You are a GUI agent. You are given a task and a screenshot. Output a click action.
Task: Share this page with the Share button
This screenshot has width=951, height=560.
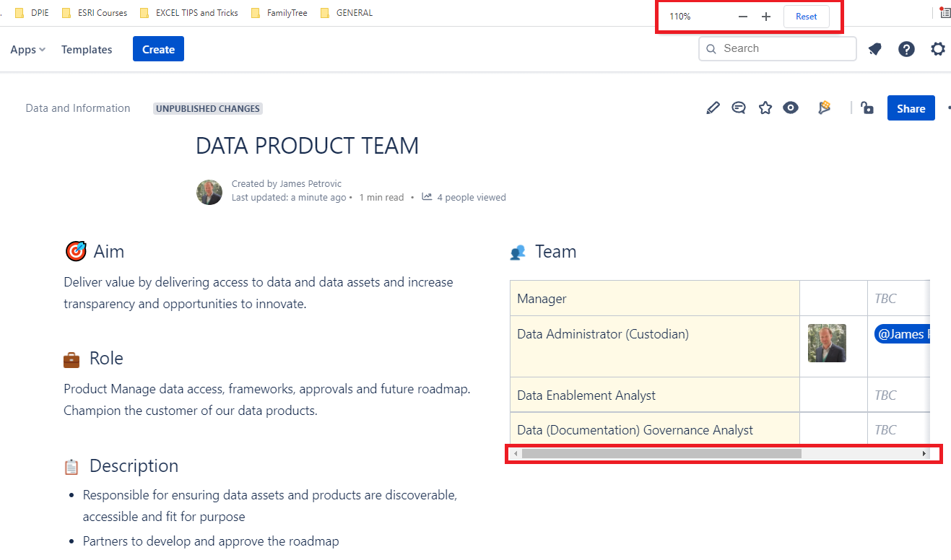[x=911, y=108]
